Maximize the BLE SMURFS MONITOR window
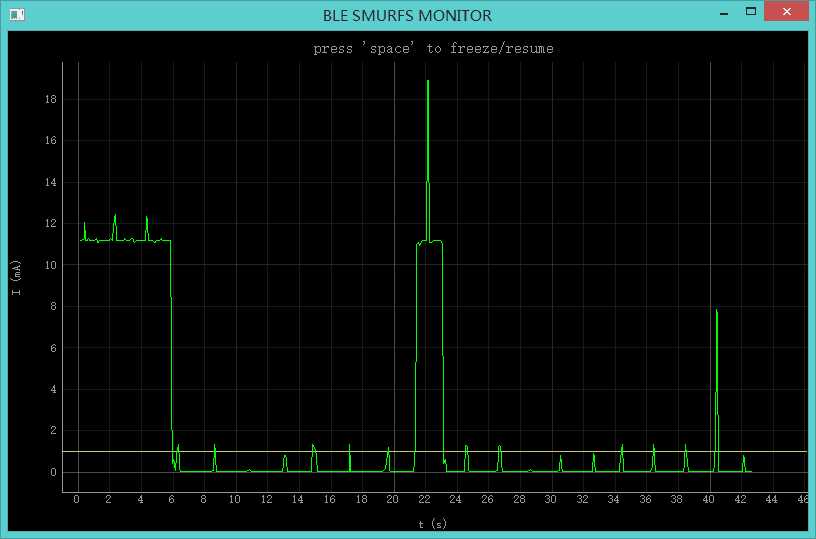Screen dimensions: 816x539 750,11
